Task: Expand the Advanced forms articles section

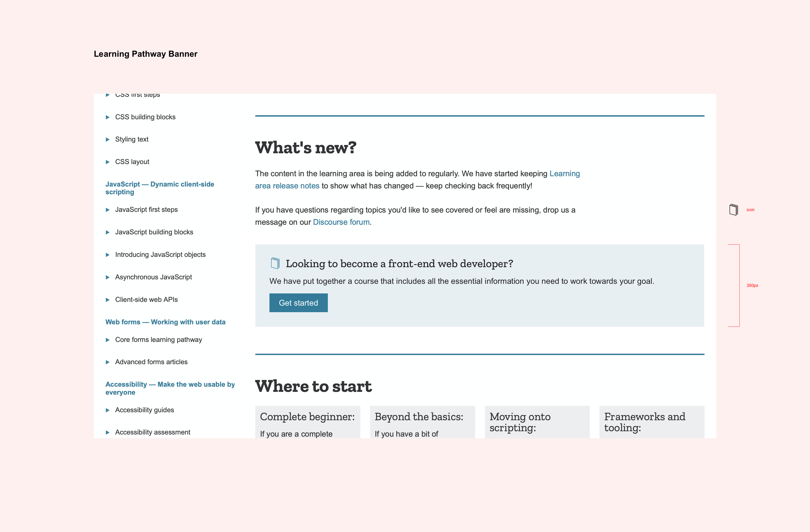Action: [x=108, y=362]
